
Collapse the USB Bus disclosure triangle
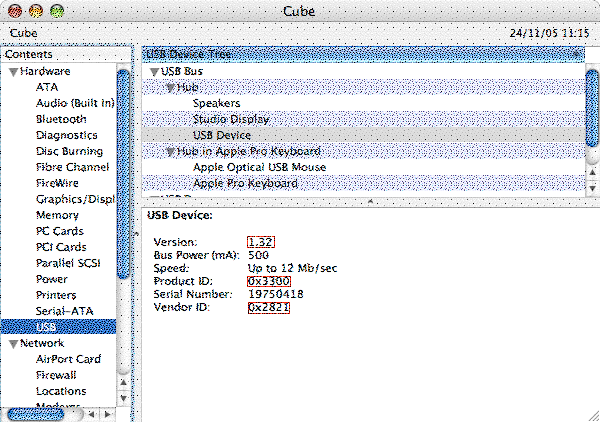point(154,72)
